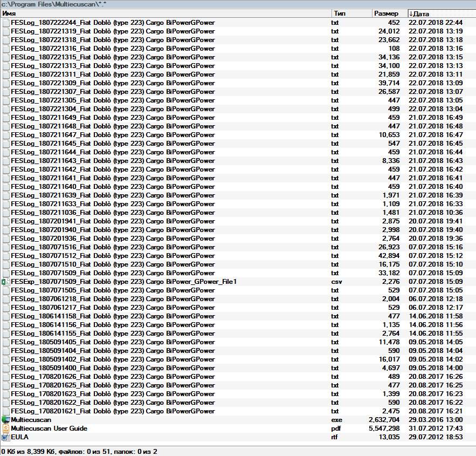Image resolution: width=476 pixels, height=456 pixels.
Task: Sort files by the Имя column header
Action: pos(162,13)
